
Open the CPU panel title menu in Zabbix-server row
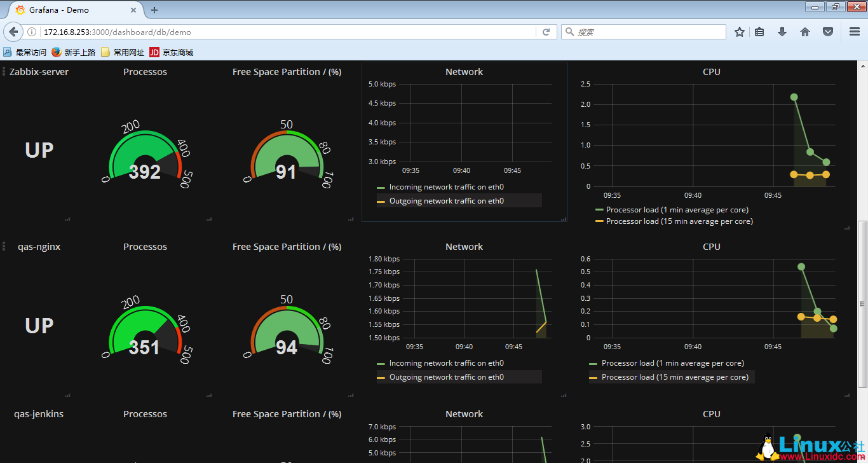coord(711,72)
